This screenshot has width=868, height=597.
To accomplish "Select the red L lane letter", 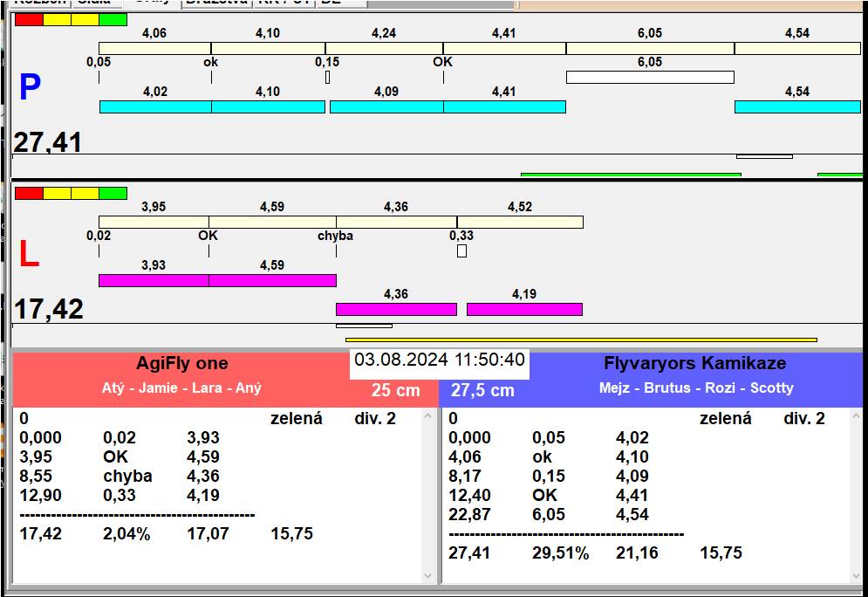I will [x=29, y=254].
